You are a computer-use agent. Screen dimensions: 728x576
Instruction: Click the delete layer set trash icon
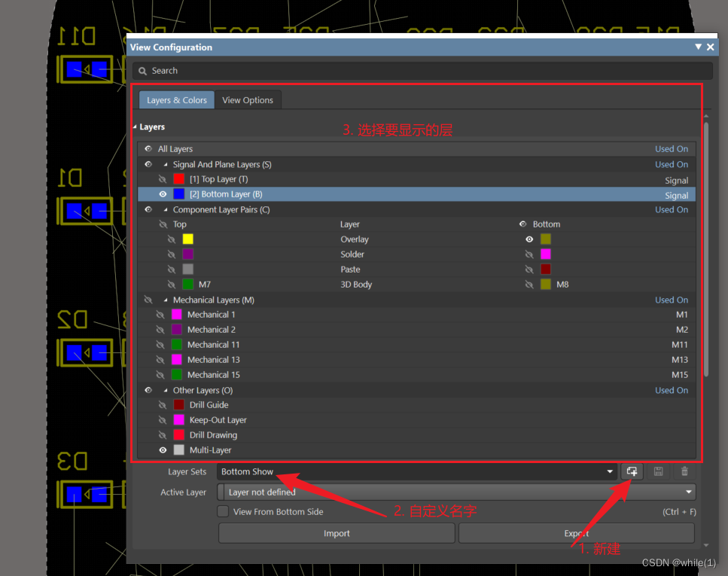(x=684, y=471)
